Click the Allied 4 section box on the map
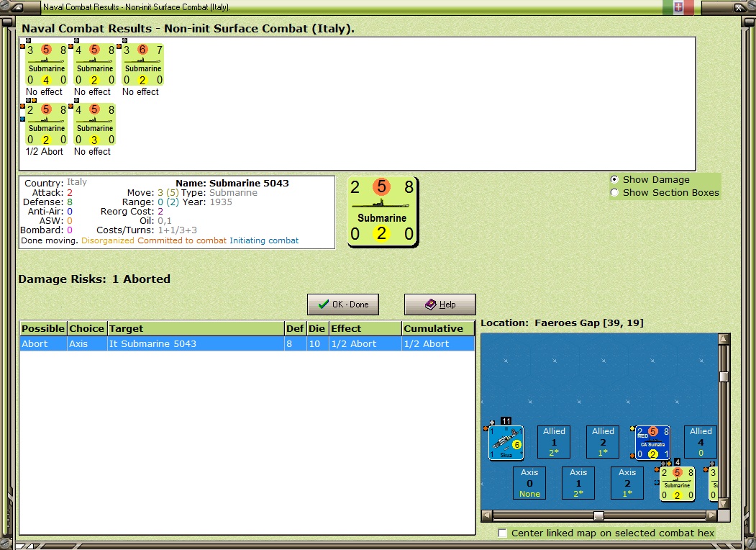The image size is (756, 550). pos(701,442)
